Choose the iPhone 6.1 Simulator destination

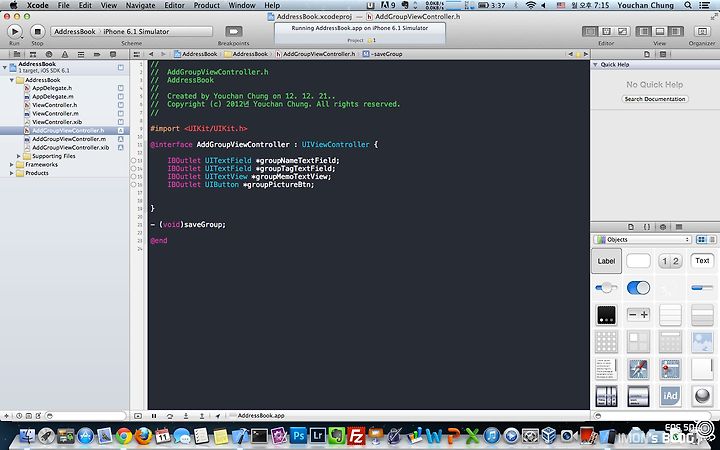[136, 32]
